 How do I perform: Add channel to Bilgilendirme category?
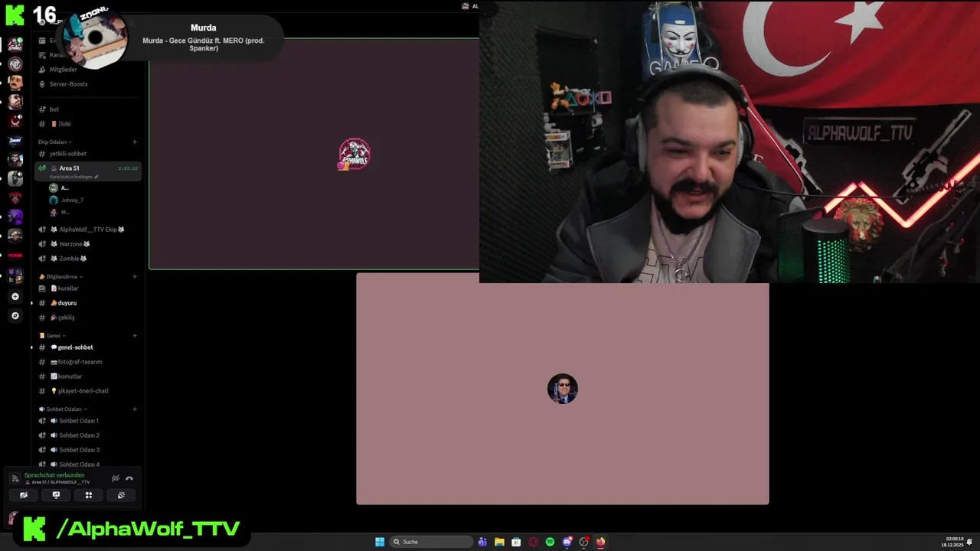[x=135, y=276]
